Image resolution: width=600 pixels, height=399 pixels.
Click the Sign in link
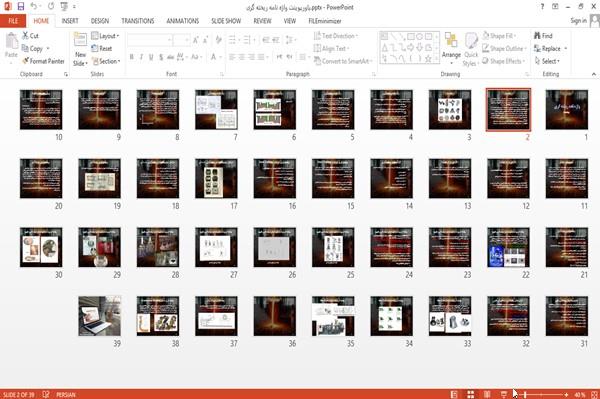578,21
